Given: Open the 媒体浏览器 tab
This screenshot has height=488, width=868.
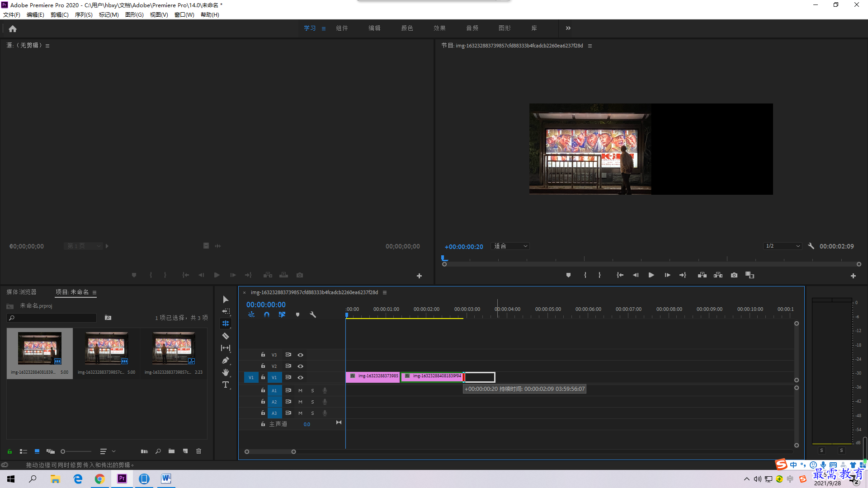Looking at the screenshot, I should tap(21, 292).
